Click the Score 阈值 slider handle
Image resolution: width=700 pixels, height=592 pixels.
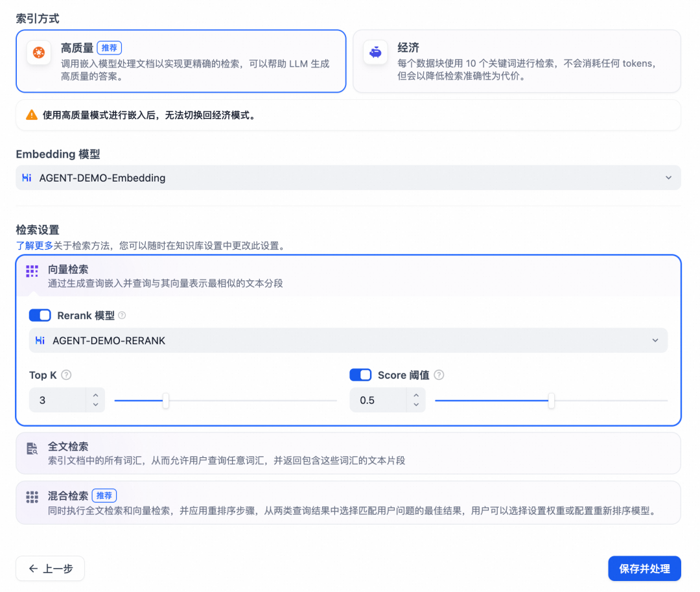[551, 401]
